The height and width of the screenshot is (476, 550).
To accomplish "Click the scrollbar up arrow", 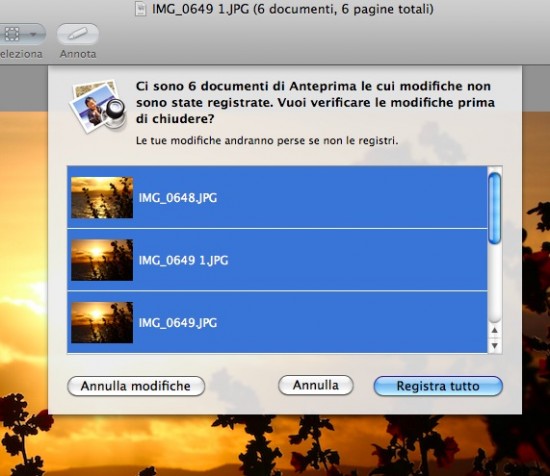I will coord(495,330).
